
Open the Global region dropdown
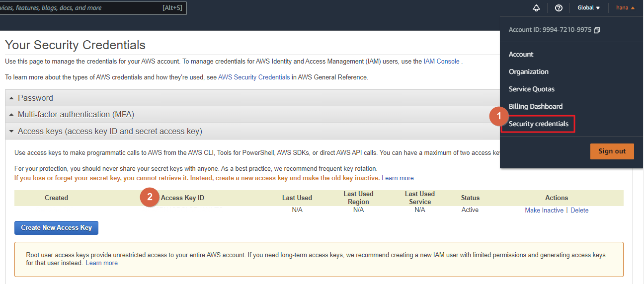(x=588, y=7)
